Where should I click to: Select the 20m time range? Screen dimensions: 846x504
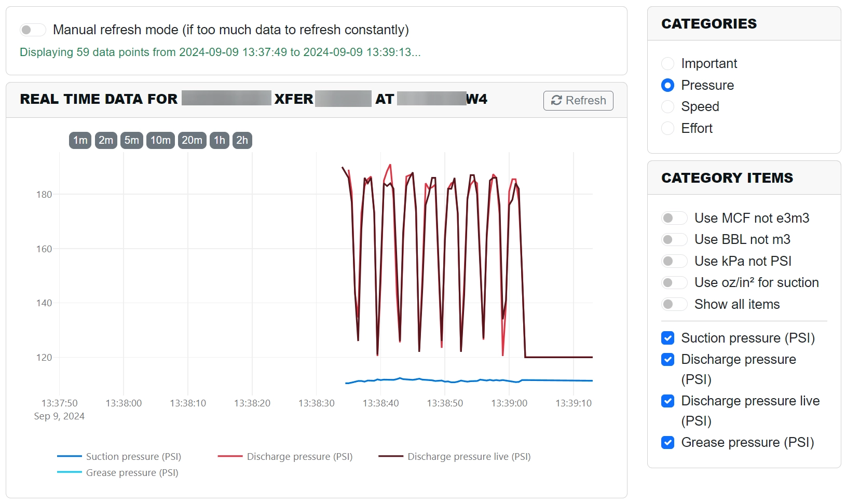click(192, 140)
